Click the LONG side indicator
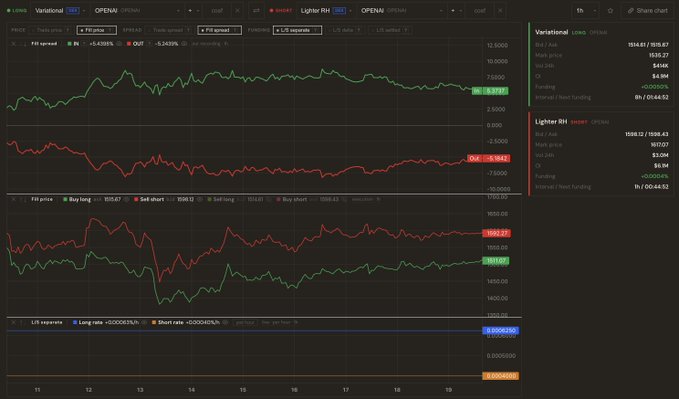 click(x=16, y=10)
